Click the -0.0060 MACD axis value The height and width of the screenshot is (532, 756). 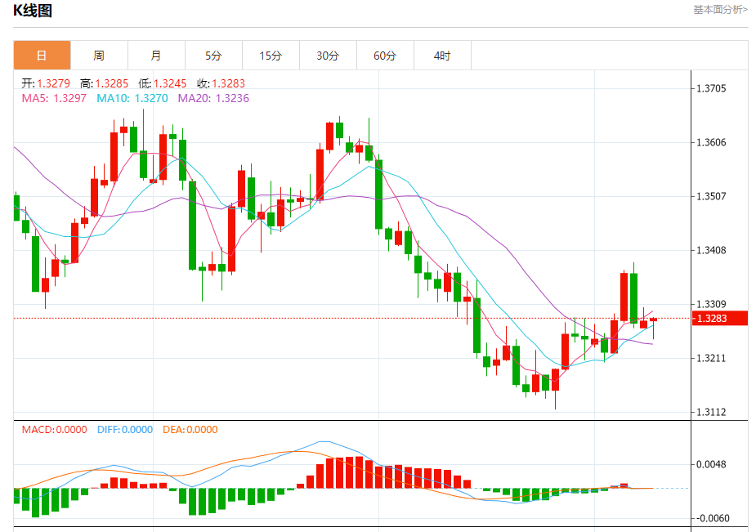coord(713,518)
